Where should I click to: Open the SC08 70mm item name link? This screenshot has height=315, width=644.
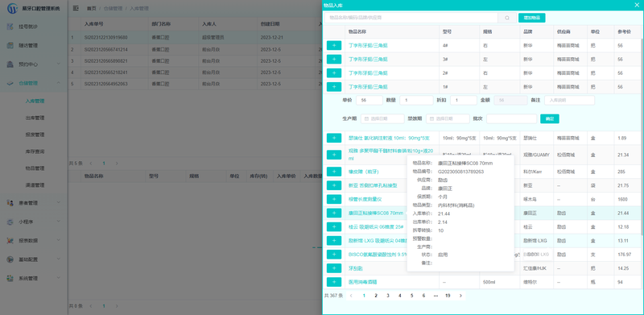[x=376, y=213]
